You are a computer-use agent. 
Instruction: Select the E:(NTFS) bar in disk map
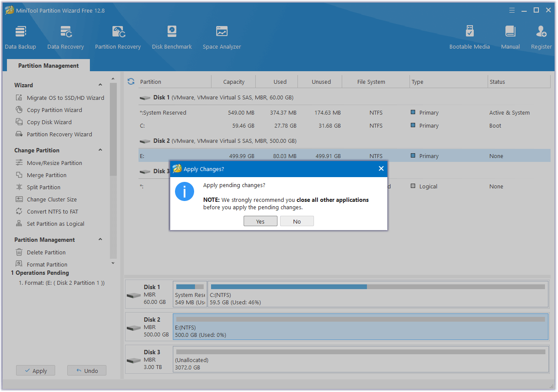tap(360, 326)
